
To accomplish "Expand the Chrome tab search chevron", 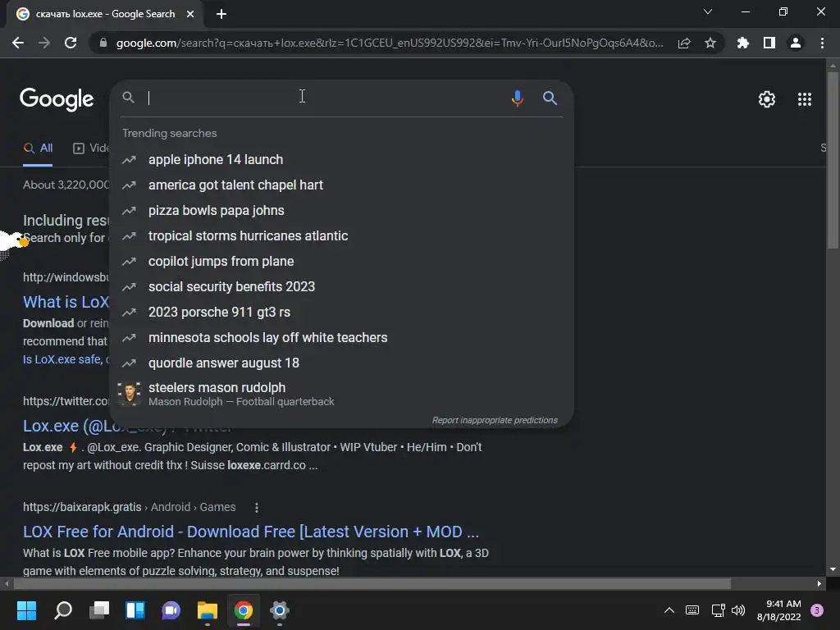I will point(708,11).
